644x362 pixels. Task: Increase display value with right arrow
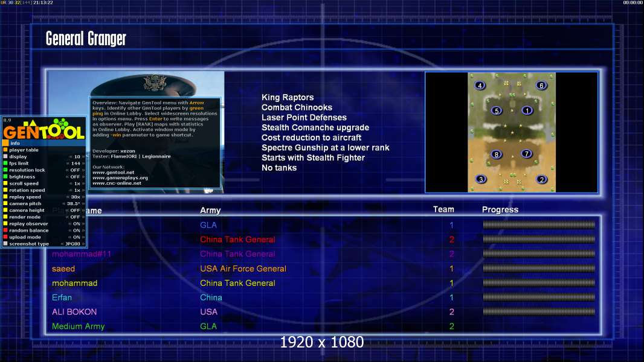pyautogui.click(x=83, y=157)
